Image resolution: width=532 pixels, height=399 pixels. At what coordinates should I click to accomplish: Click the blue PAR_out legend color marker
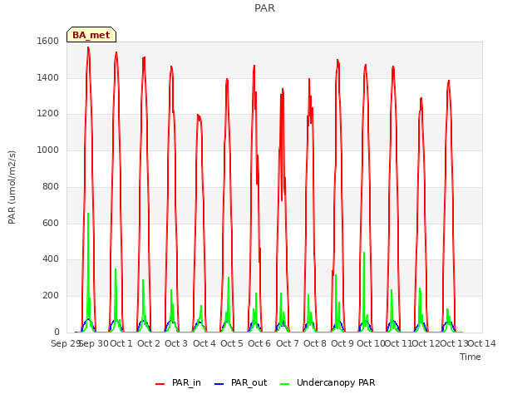219,384
